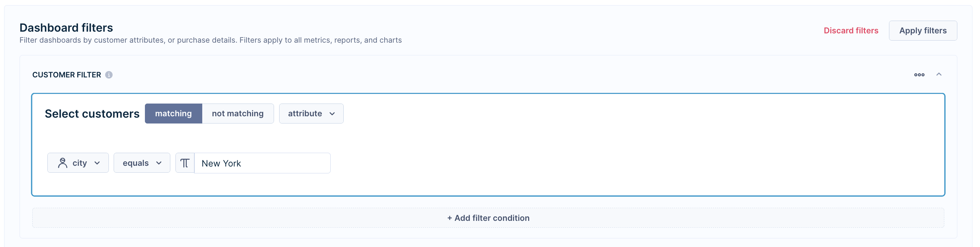Click the CUSTOMER FILTER section label

[67, 75]
